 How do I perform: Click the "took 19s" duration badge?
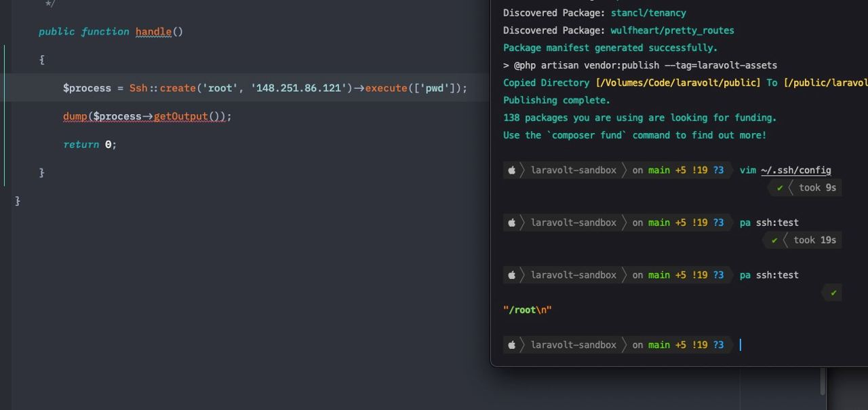point(814,240)
